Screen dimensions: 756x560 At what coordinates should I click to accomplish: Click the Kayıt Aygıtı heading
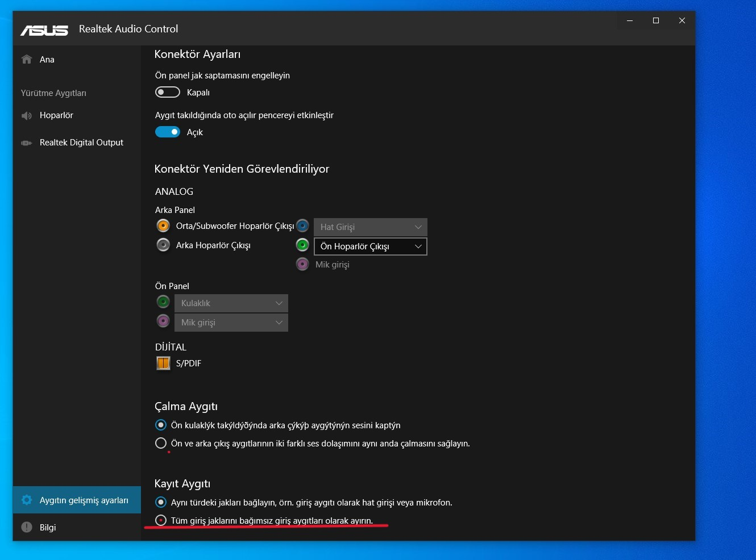pyautogui.click(x=182, y=484)
